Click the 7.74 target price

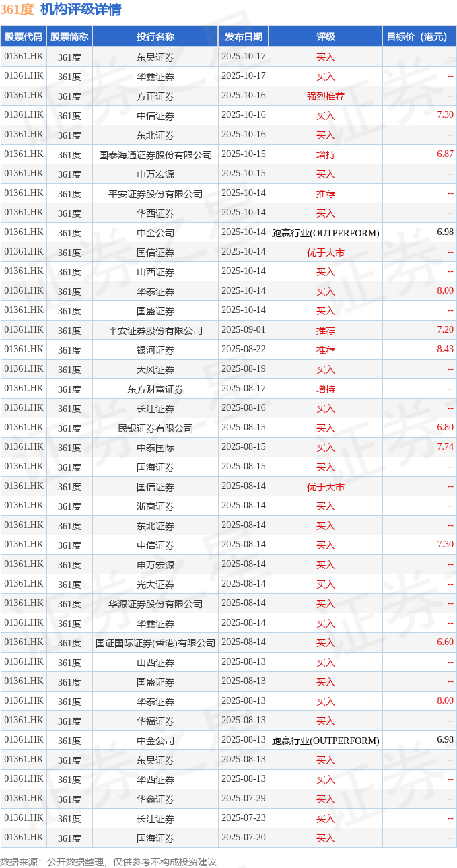[445, 447]
